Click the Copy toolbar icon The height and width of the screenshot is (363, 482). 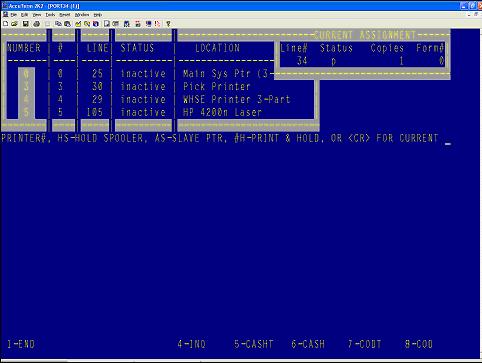tap(58, 24)
